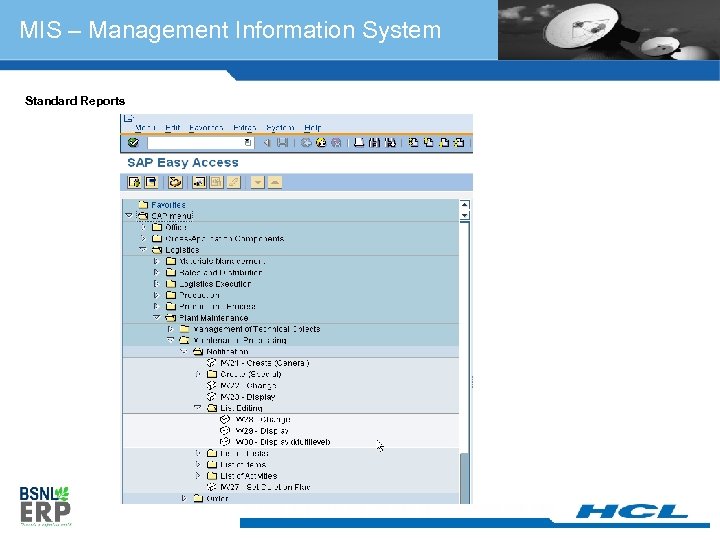Open the Menu item in menu bar
This screenshot has width=720, height=540.
pos(145,127)
